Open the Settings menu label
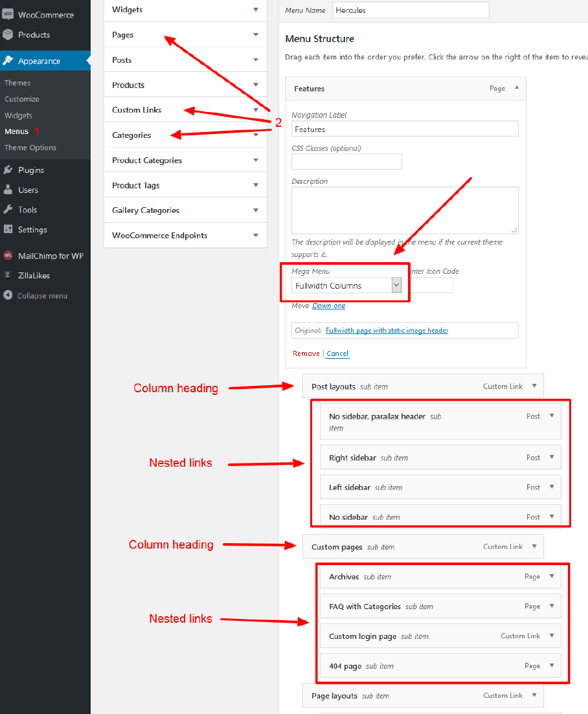Image resolution: width=588 pixels, height=714 pixels. click(32, 230)
